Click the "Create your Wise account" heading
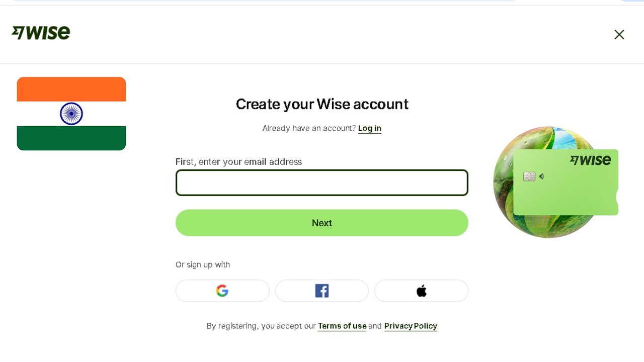Viewport: 644px width, 362px height. (x=322, y=104)
